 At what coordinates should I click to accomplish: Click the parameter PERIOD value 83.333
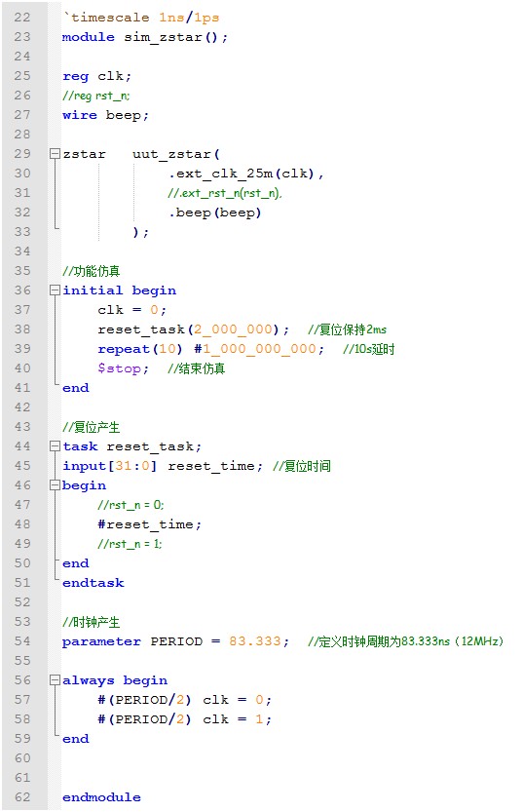tap(255, 641)
